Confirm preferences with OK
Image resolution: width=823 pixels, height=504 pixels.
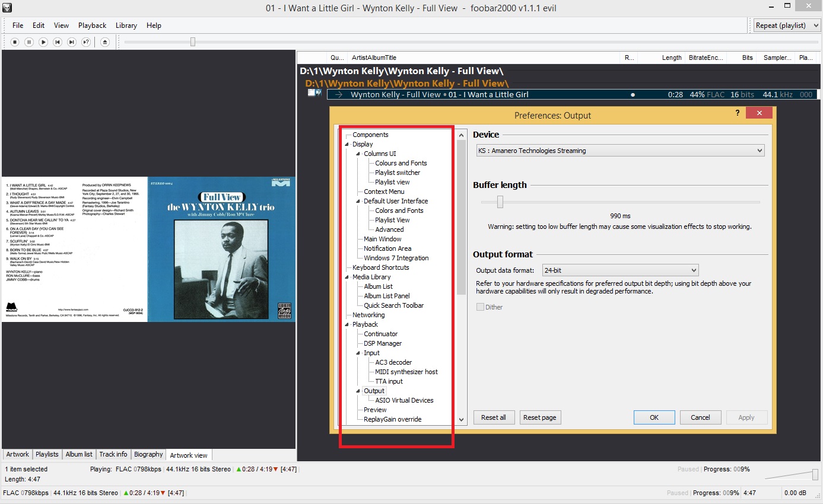pos(654,417)
